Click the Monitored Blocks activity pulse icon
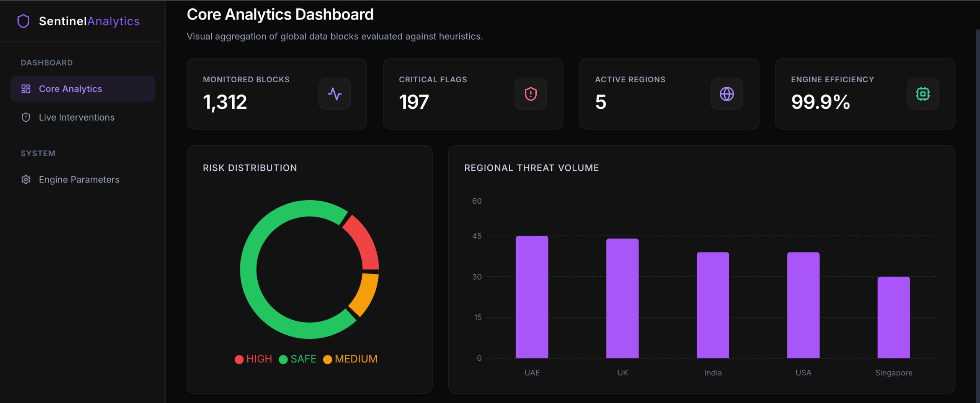 click(335, 94)
